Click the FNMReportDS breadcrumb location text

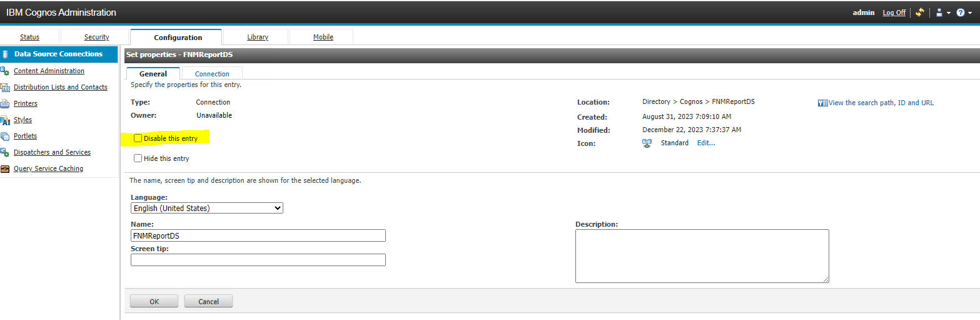(734, 101)
